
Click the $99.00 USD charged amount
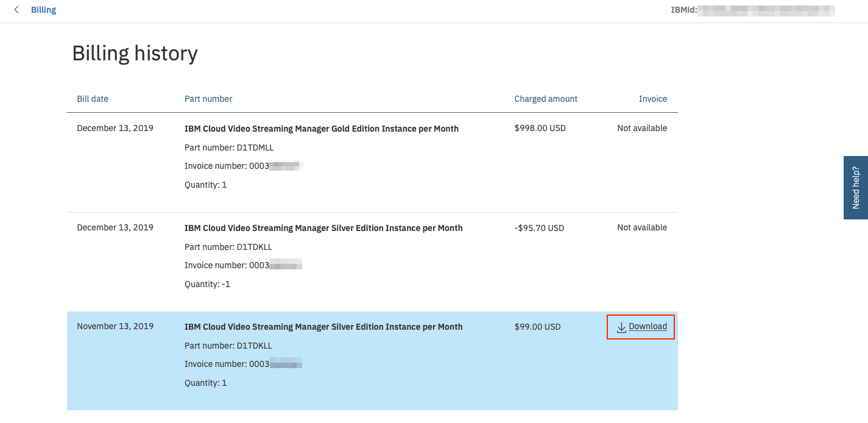(x=537, y=327)
